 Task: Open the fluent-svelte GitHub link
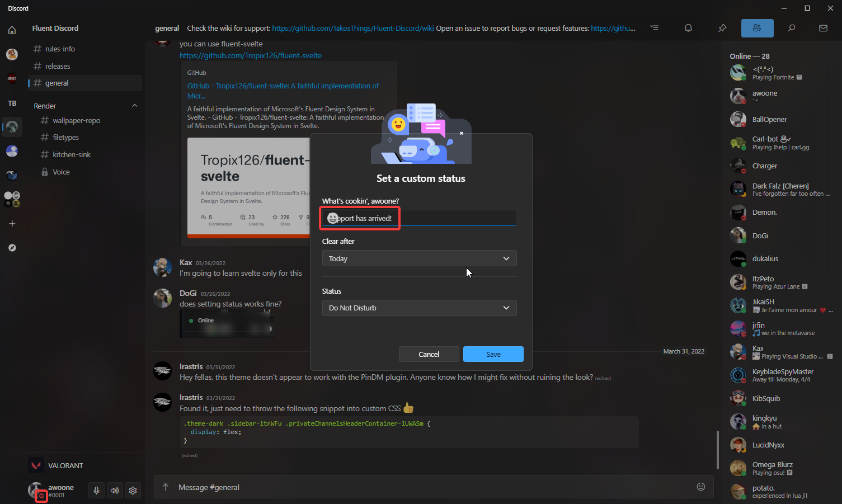tap(250, 55)
